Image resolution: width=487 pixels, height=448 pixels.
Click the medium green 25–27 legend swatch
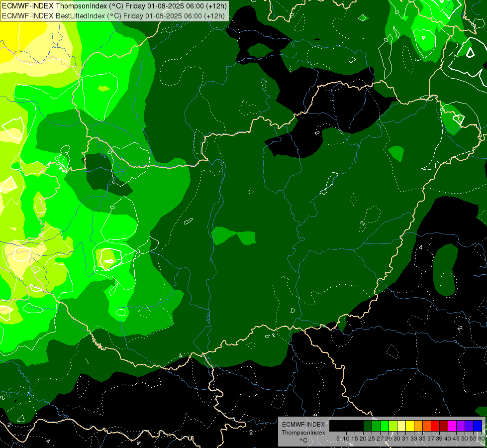point(376,426)
